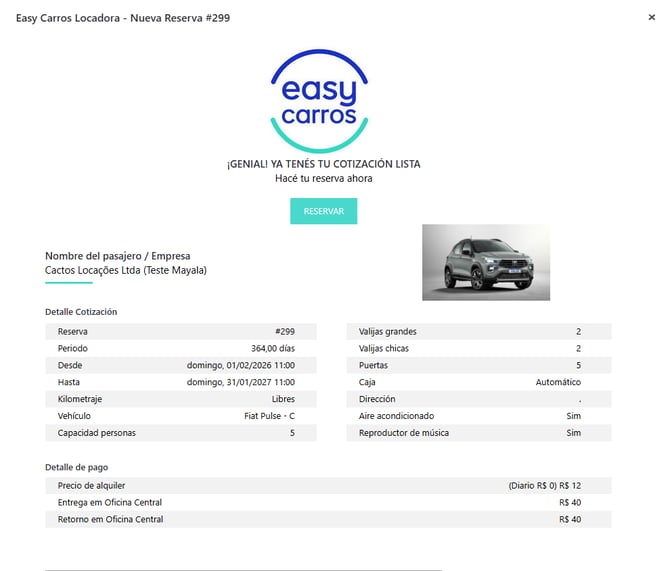Click the Entrega em Oficina Central row

328,502
